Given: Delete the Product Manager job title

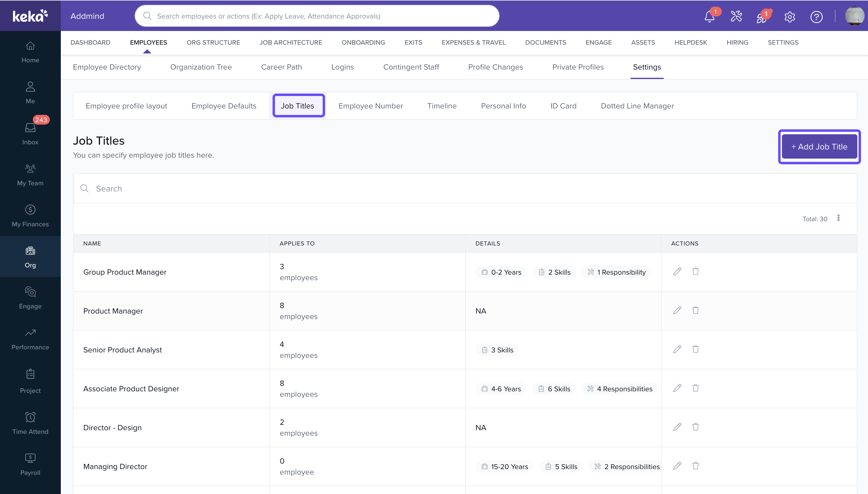Looking at the screenshot, I should (x=696, y=310).
